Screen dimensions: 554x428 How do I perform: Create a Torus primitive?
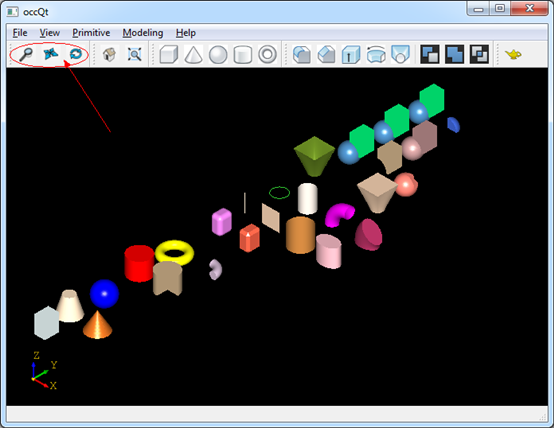pyautogui.click(x=267, y=54)
